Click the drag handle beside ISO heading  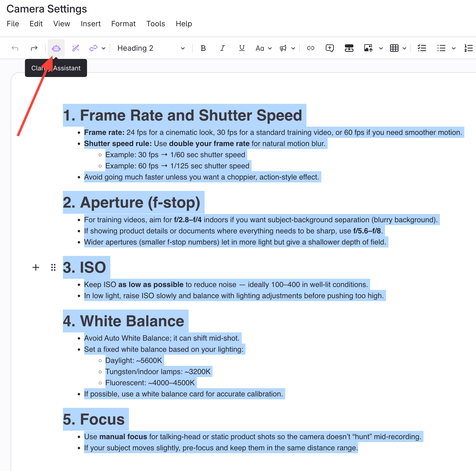tap(53, 267)
